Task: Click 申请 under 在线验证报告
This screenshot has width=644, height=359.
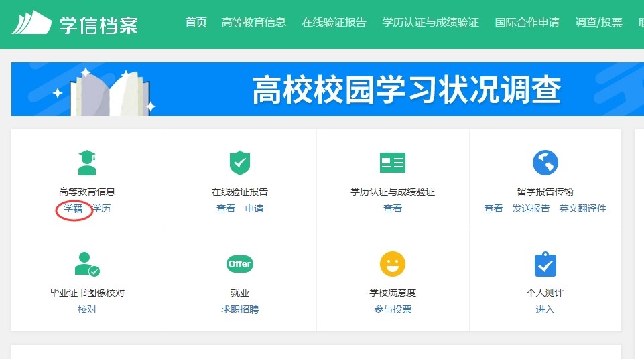Action: tap(254, 208)
